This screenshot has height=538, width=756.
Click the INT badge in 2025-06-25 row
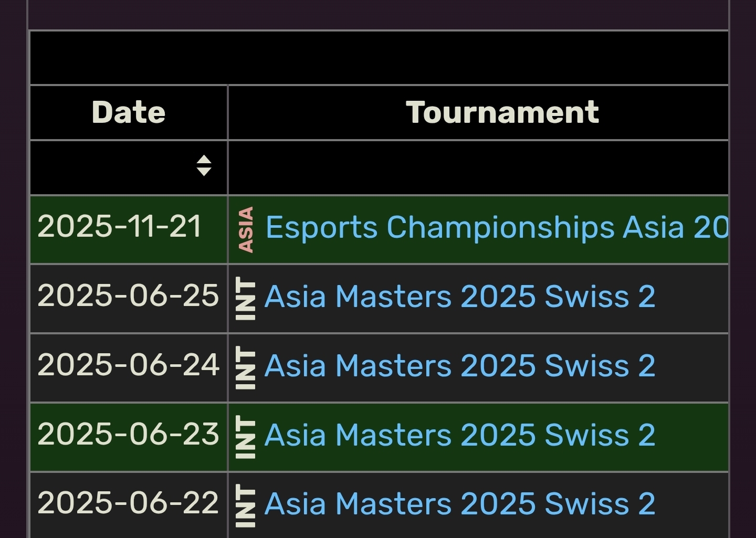(x=246, y=299)
